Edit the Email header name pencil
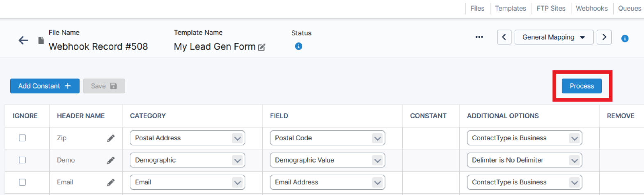 111,182
